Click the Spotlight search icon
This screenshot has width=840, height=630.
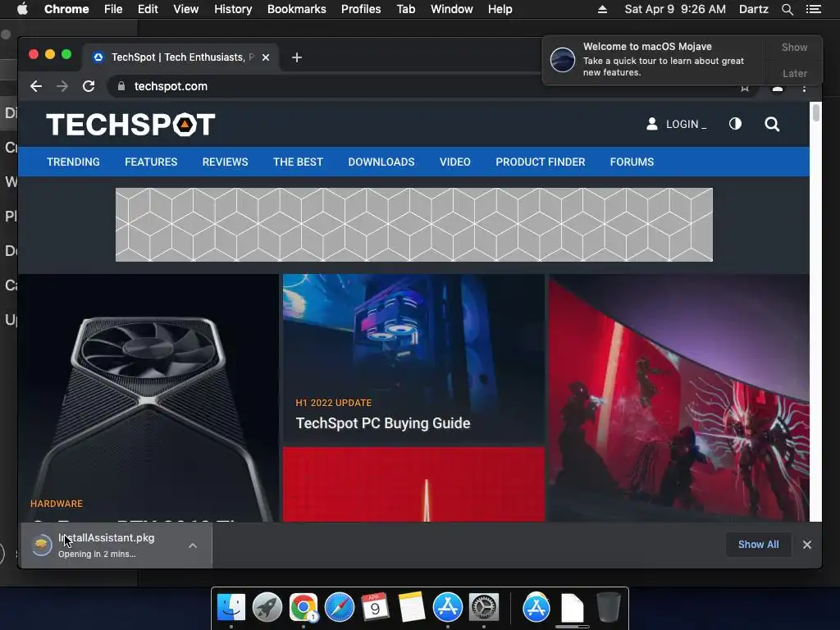coord(787,9)
